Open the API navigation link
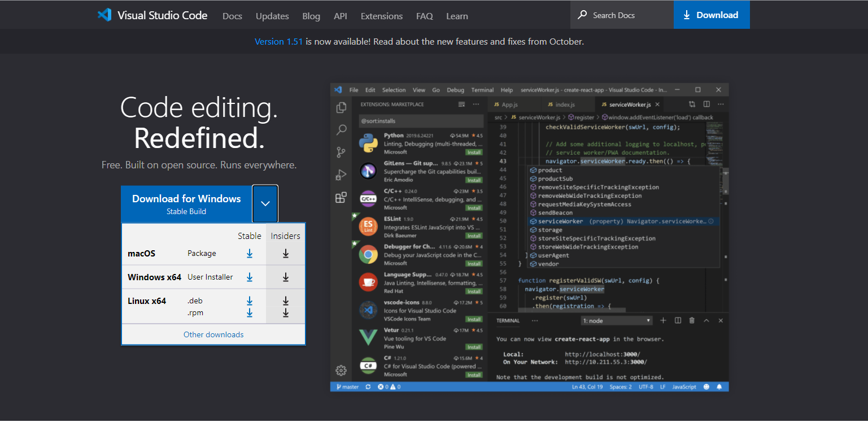The height and width of the screenshot is (422, 868). pyautogui.click(x=341, y=16)
